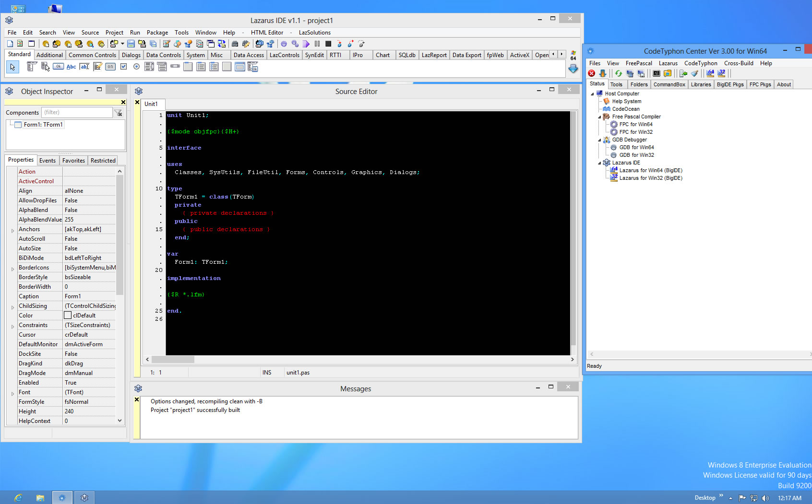Select the TActionList component in palette
Image resolution: width=812 pixels, height=504 pixels.
252,67
